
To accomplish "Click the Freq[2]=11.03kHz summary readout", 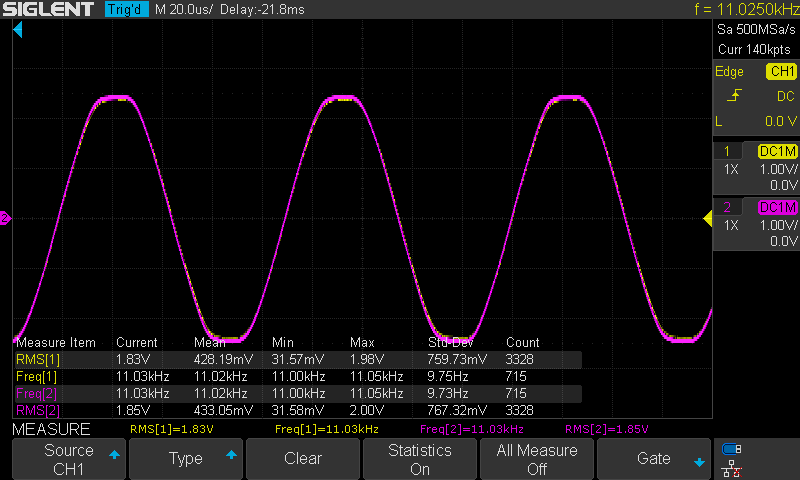I will tap(471, 429).
